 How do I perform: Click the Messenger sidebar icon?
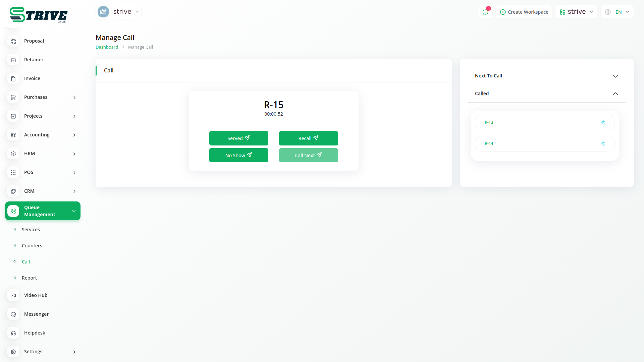tap(13, 314)
